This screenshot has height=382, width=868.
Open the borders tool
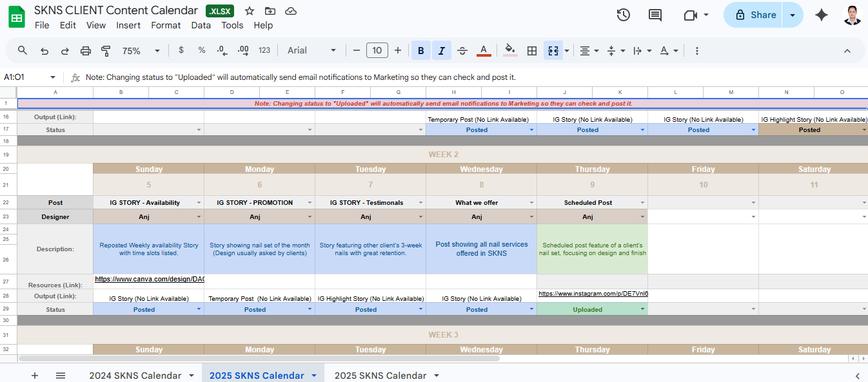pyautogui.click(x=532, y=50)
